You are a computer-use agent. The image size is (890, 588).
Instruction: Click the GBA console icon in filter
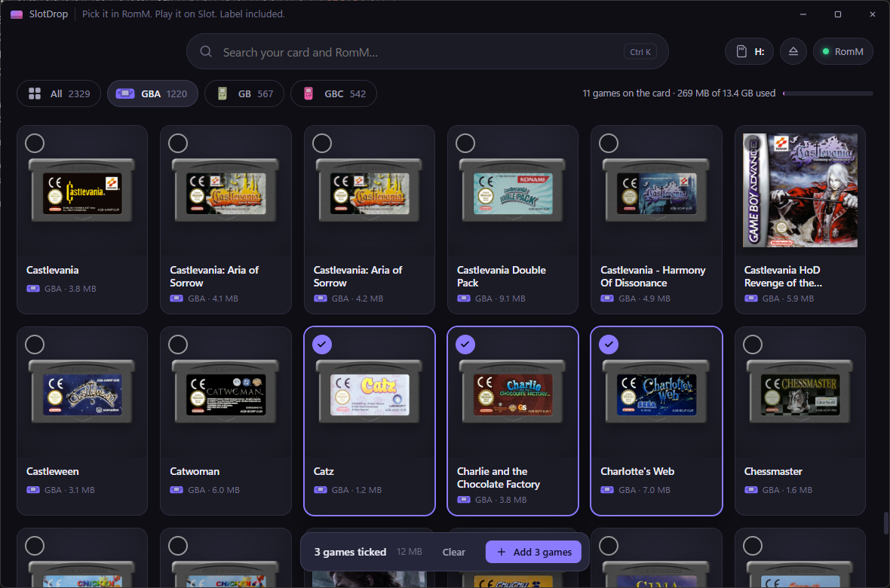[125, 93]
